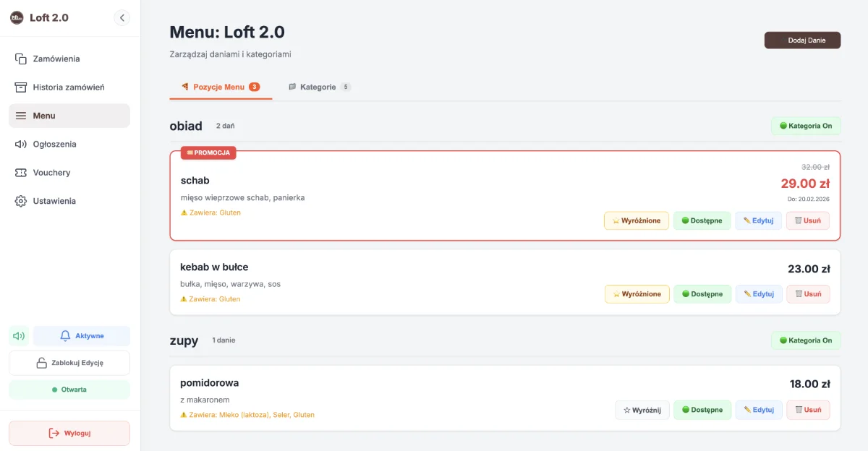
Task: Disable Wyróżnione for kebab w bułce
Action: [636, 293]
